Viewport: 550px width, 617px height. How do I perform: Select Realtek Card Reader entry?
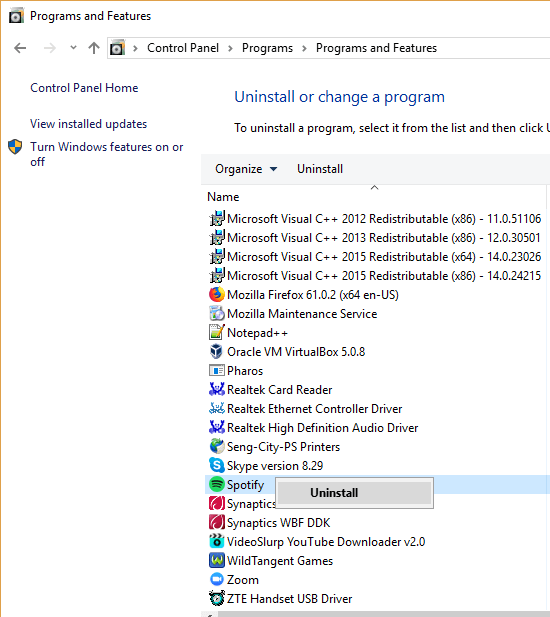(x=280, y=390)
